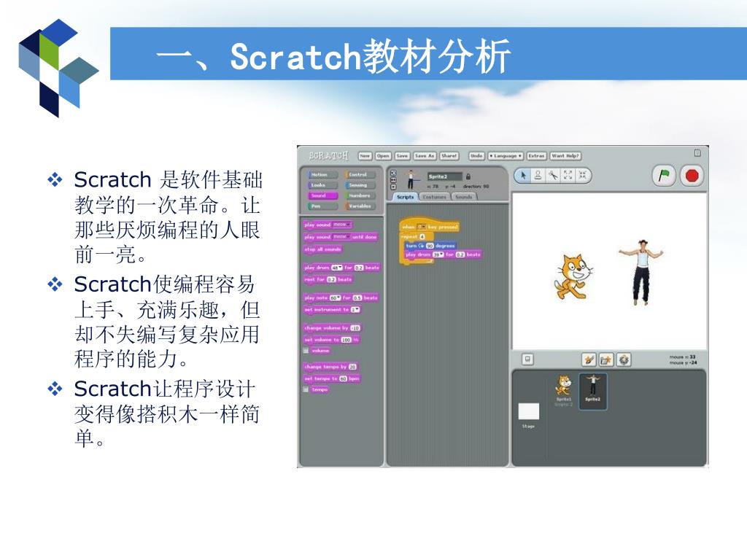Click the dancer preview beside the Sprite2 name
This screenshot has height=560, width=747.
coord(411,180)
